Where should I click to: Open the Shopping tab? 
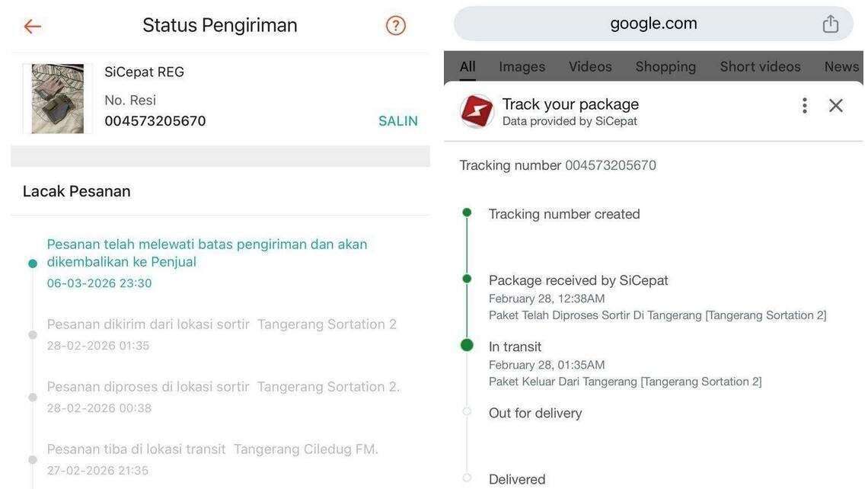[665, 66]
